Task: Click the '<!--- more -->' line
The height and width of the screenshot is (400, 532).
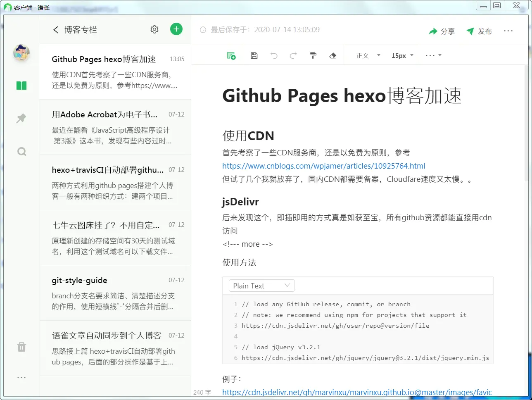Action: click(x=247, y=244)
